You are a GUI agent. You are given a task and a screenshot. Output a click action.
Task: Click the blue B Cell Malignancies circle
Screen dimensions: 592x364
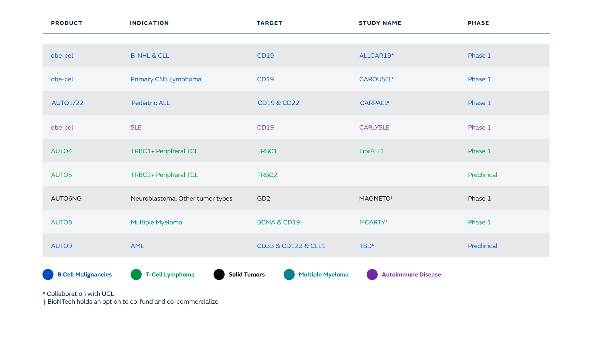(x=48, y=274)
